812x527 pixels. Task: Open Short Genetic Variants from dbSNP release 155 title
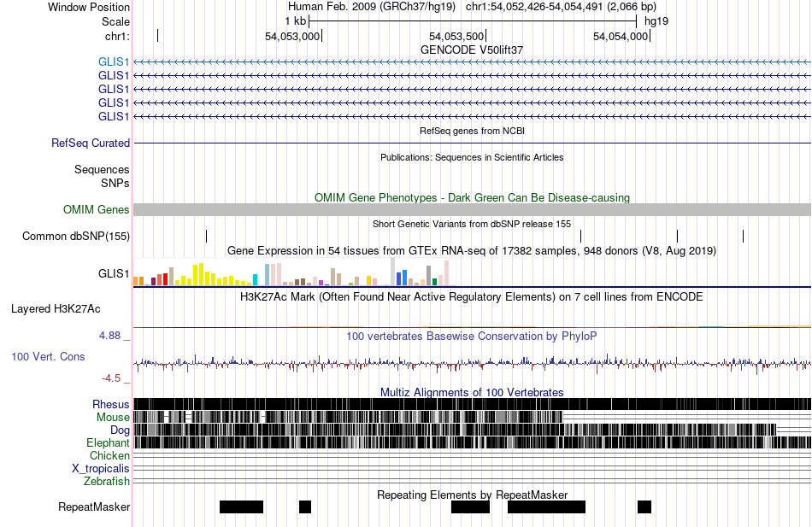pyautogui.click(x=472, y=224)
